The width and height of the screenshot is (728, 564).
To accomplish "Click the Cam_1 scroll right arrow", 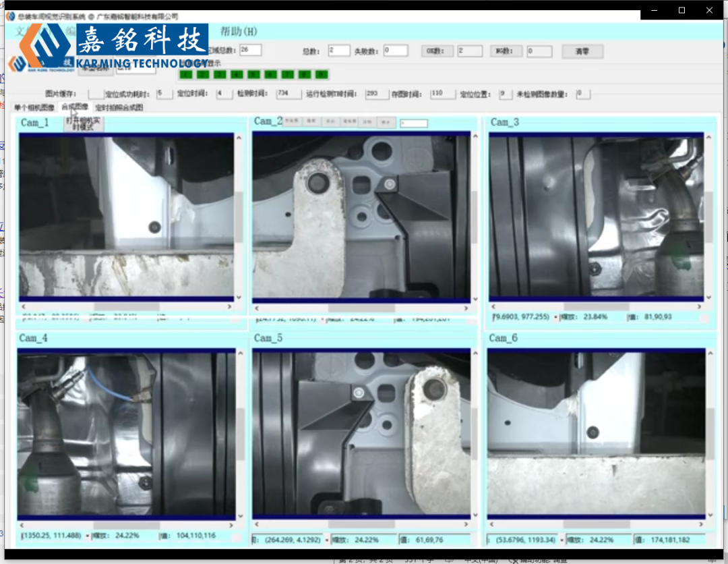I will [229, 306].
